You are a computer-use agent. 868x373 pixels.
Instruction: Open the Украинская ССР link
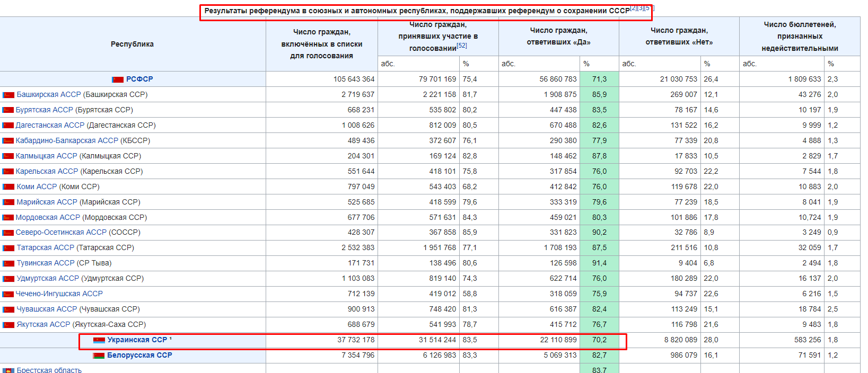tap(137, 340)
